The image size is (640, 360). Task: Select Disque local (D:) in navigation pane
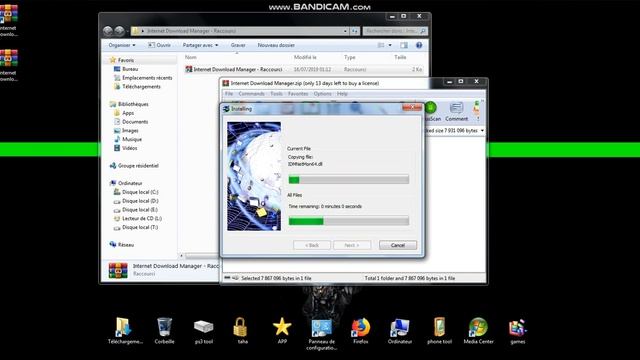[x=140, y=201]
